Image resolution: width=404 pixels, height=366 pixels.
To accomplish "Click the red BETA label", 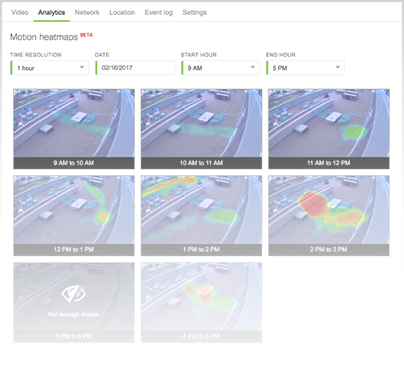I will (86, 35).
